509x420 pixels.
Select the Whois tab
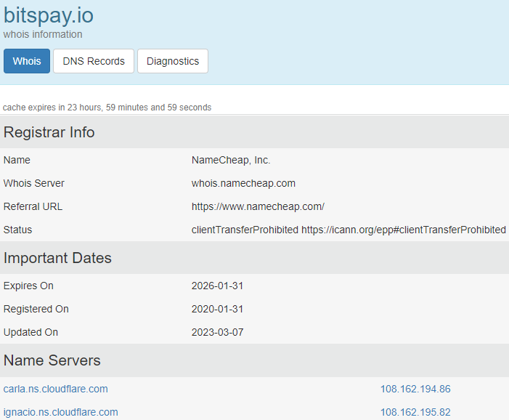pyautogui.click(x=27, y=61)
